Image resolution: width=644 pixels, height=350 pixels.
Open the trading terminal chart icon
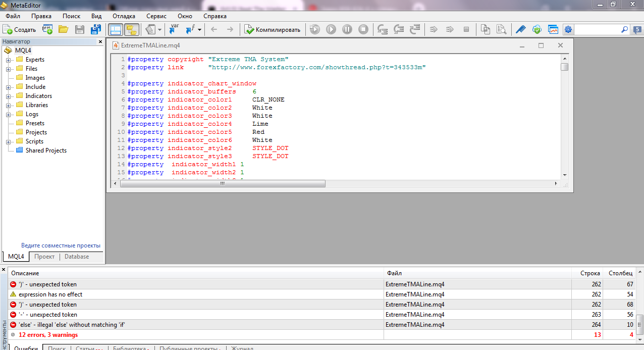click(553, 29)
